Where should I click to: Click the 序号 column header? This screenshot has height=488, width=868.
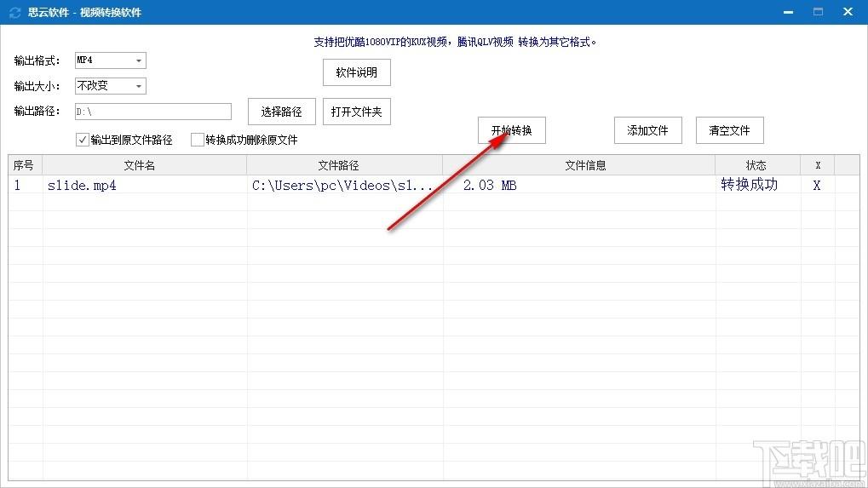(25, 165)
